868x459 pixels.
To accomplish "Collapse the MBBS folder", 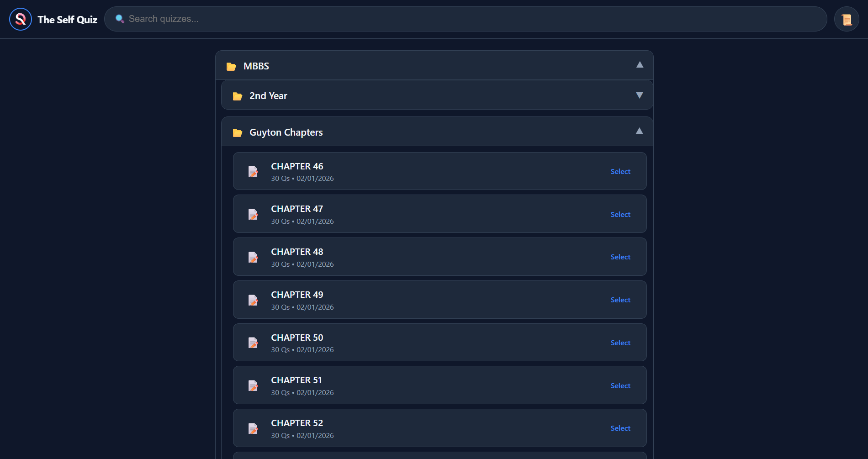I will [640, 65].
